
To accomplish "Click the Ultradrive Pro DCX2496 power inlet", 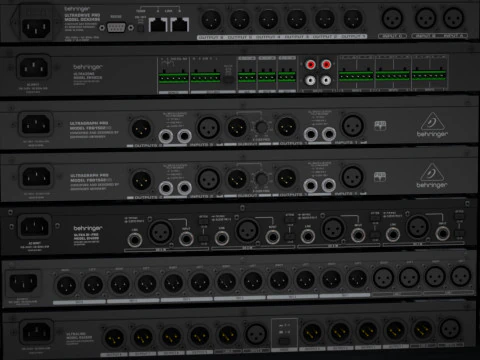I will pos(36,28).
